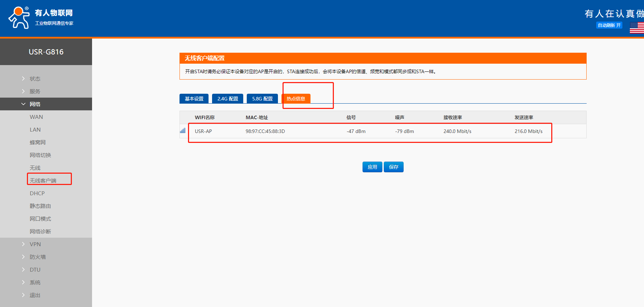Expand the 服务 menu section
The height and width of the screenshot is (307, 644).
click(x=35, y=91)
